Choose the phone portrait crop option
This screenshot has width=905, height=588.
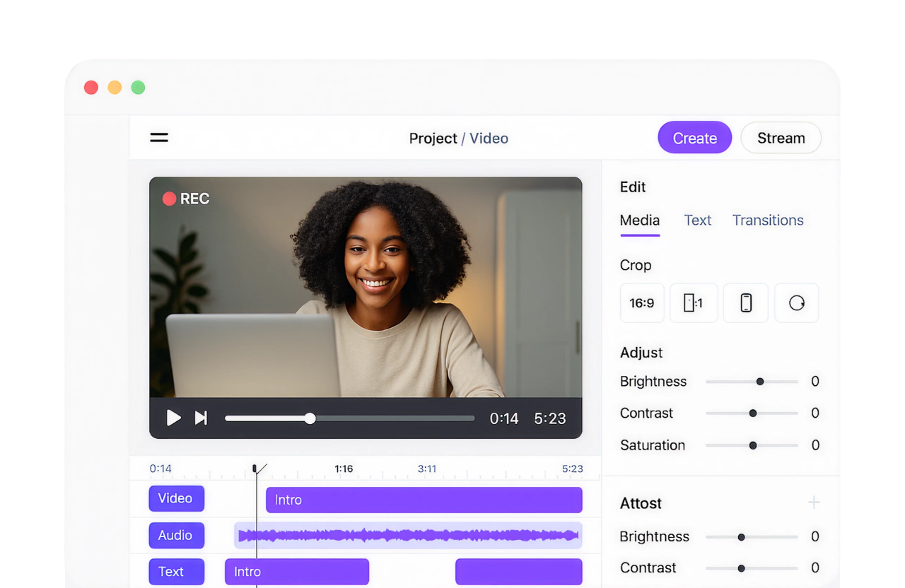[745, 302]
